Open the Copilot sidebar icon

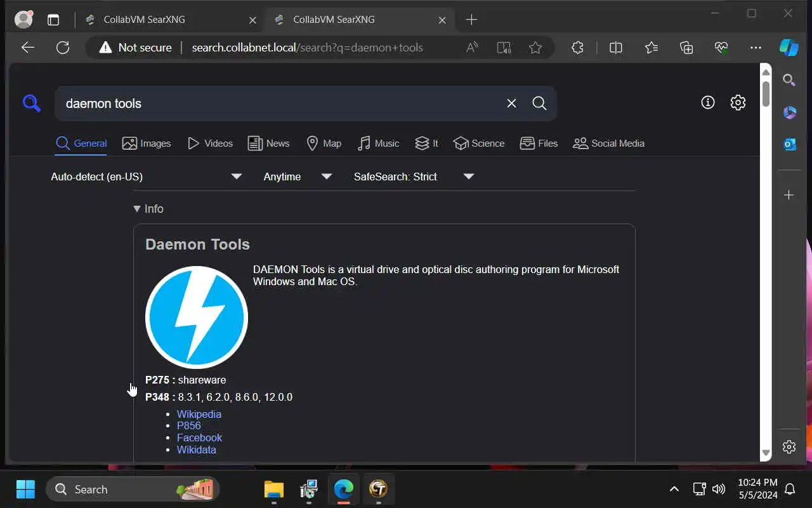789,48
